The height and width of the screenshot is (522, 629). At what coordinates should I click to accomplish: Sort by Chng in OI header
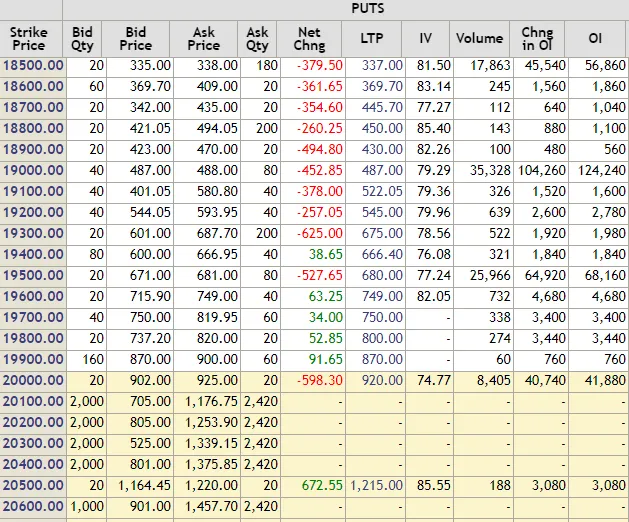(537, 39)
